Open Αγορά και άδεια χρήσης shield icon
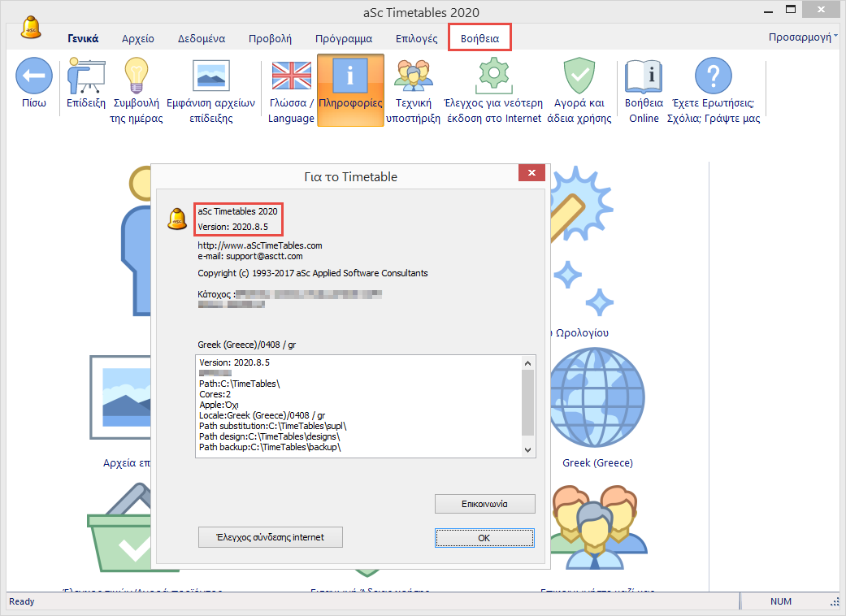 tap(579, 77)
